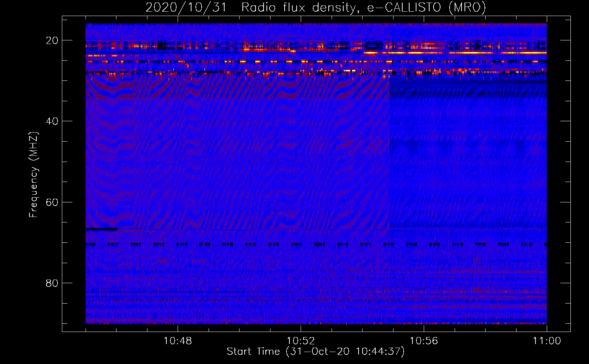Screen dimensions: 589x364
Task: Click the 'Start Time (31-Oct-20 10:44:37)' label
Action: tap(316, 352)
